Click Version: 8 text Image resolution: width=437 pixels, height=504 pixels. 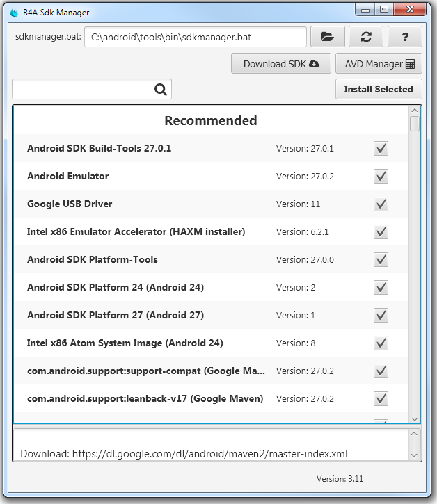(x=296, y=343)
